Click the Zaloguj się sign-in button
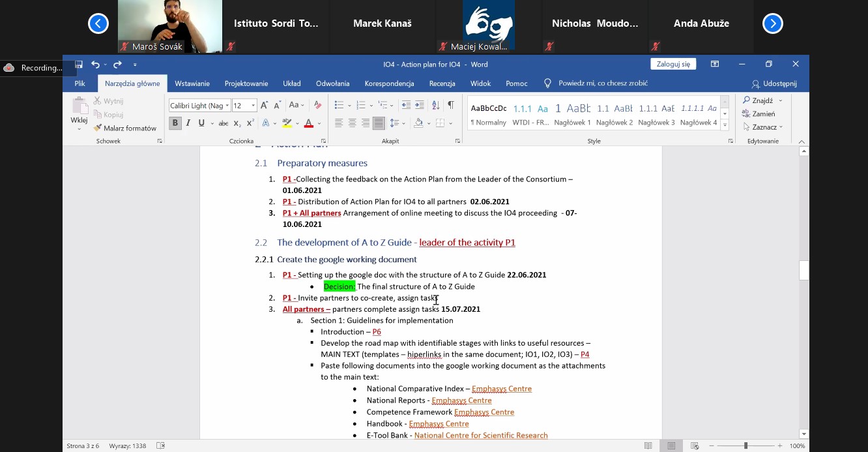Image resolution: width=868 pixels, height=452 pixels. coord(673,64)
